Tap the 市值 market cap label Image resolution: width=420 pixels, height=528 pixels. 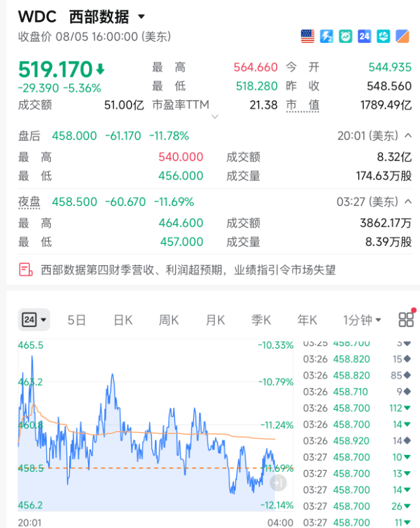[302, 105]
